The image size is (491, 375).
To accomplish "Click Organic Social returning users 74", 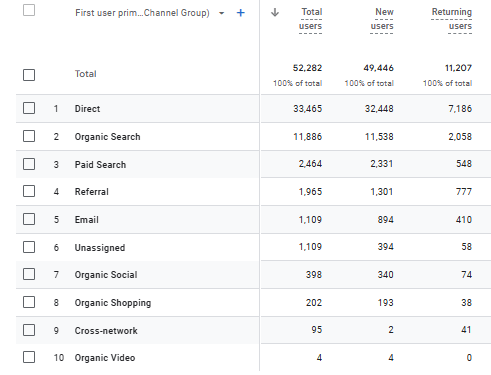I will [x=467, y=275].
